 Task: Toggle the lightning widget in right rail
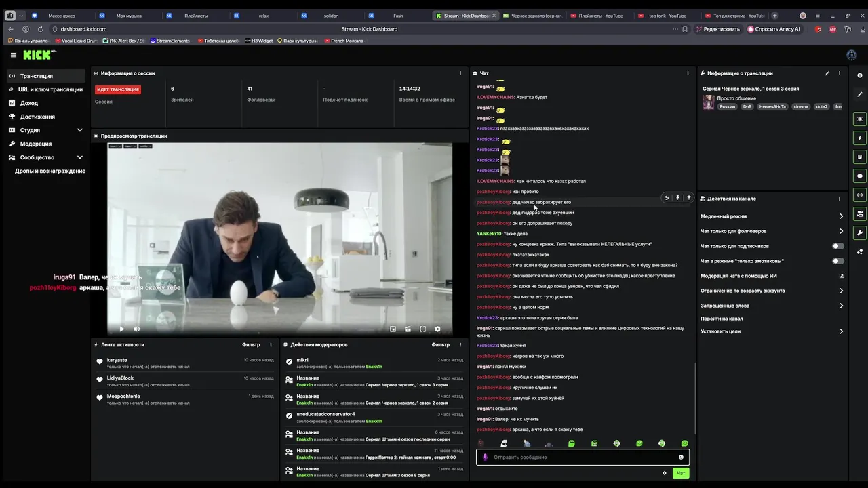coord(860,138)
